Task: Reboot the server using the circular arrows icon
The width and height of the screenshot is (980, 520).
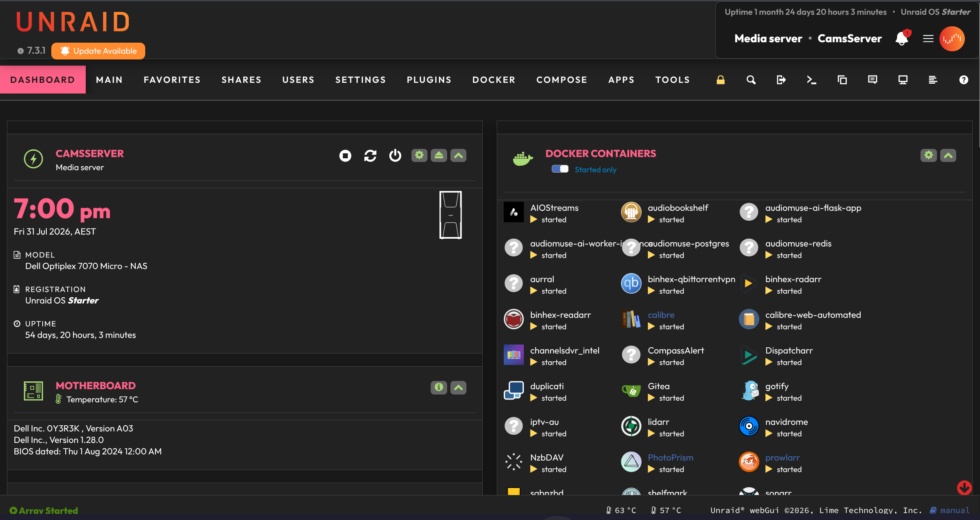Action: (370, 156)
